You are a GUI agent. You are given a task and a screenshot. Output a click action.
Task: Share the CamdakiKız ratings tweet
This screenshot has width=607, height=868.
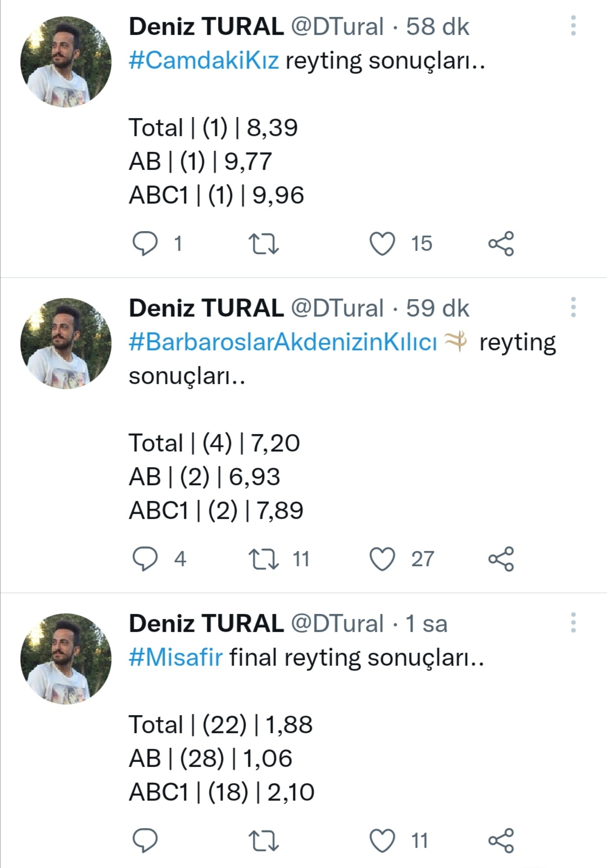point(501,243)
